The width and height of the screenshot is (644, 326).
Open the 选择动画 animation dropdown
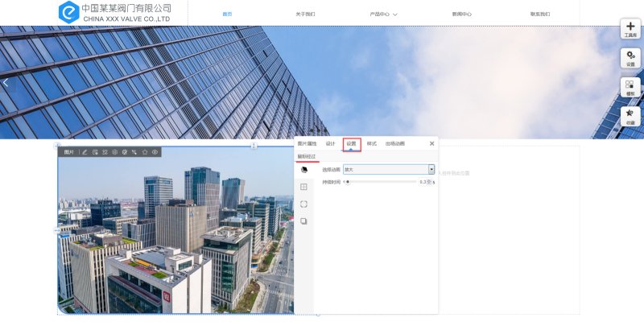389,170
